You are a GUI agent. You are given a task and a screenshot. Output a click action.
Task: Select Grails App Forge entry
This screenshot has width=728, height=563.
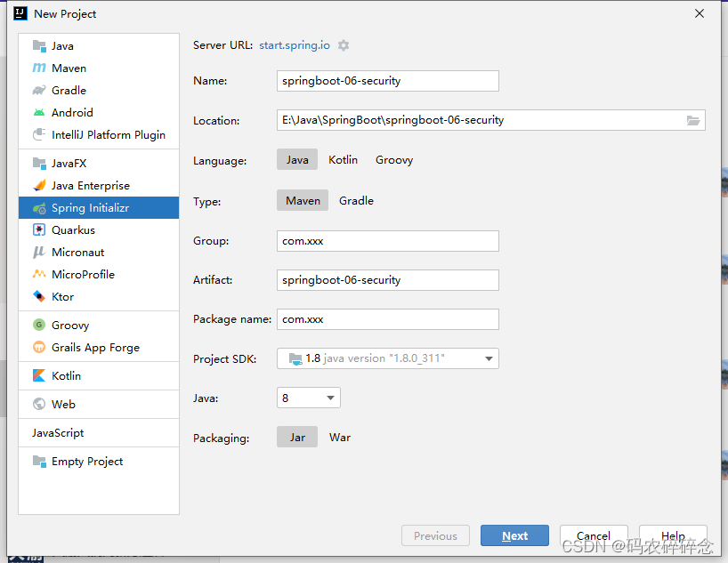pos(99,347)
